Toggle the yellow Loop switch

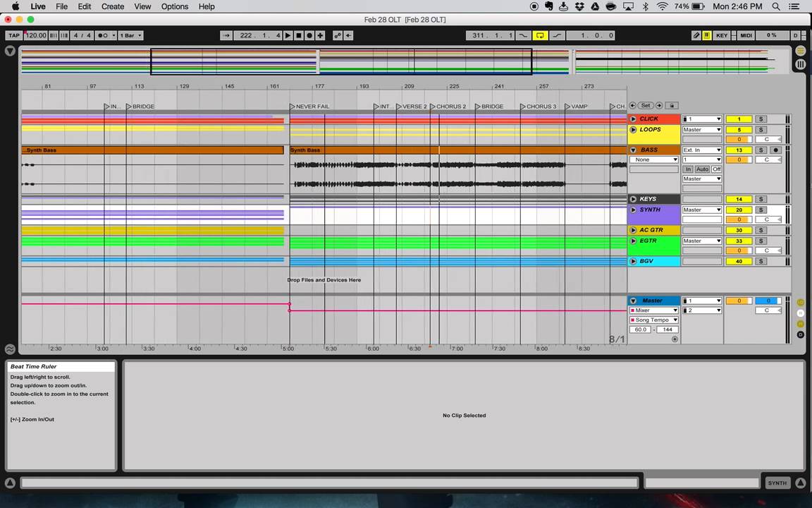[x=540, y=35]
